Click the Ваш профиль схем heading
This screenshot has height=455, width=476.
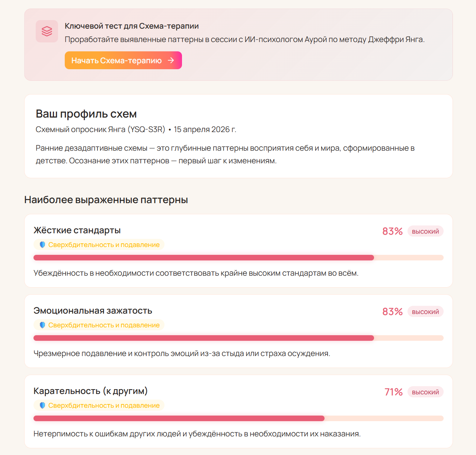[x=86, y=114]
